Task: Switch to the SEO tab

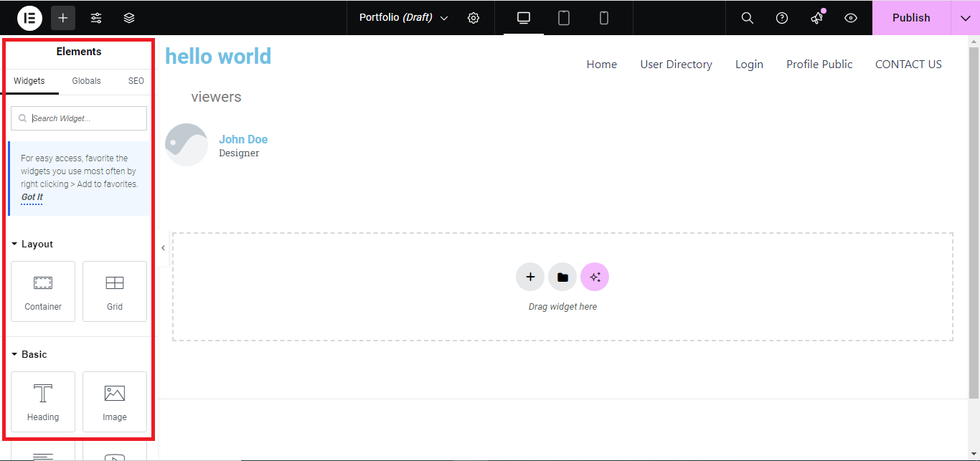Action: 136,81
